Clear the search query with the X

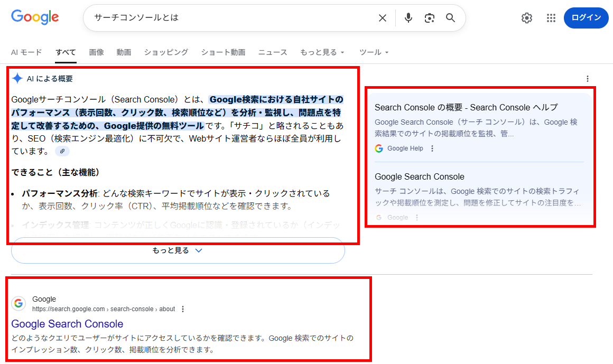pos(383,17)
